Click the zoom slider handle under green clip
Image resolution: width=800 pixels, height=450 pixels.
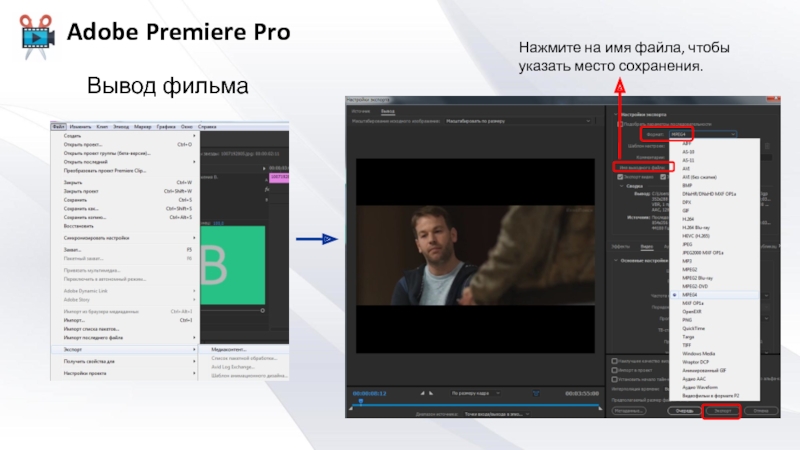pos(262,310)
